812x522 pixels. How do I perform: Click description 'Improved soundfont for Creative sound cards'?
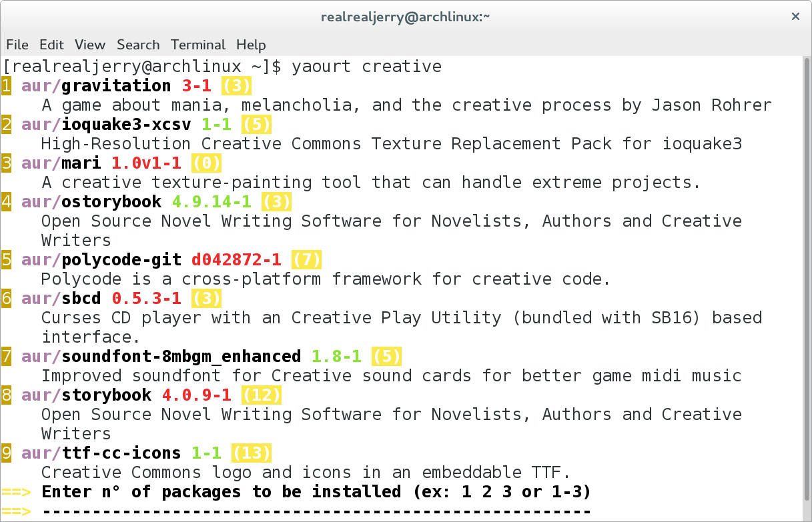(392, 376)
